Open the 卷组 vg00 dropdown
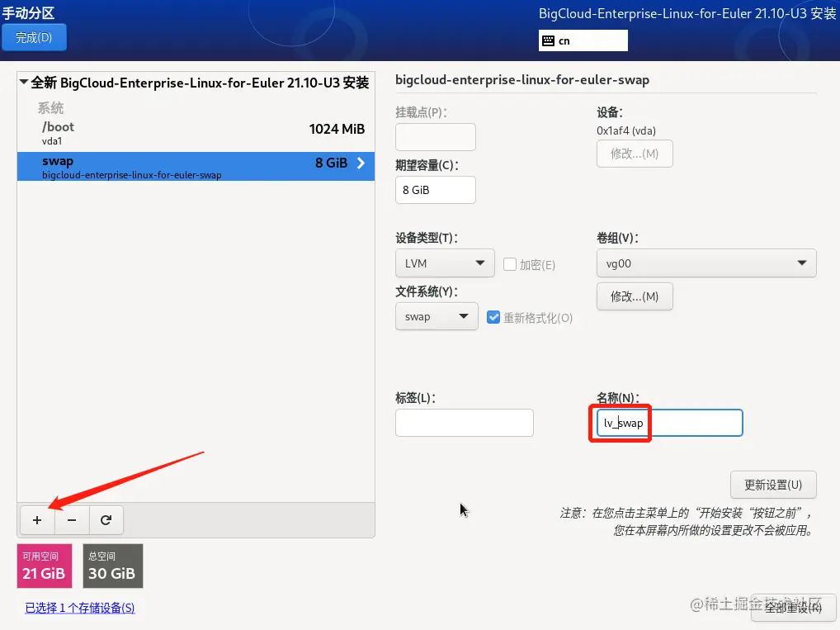 [x=706, y=263]
